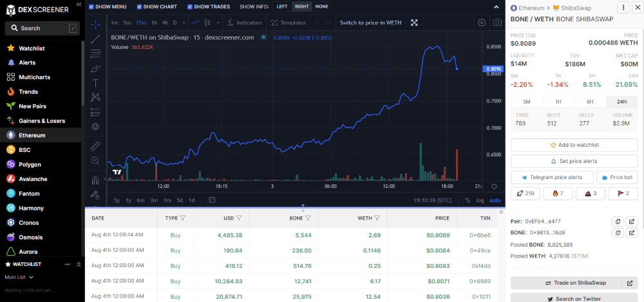Click the rocket reaction with 219
The width and height of the screenshot is (644, 302).
[x=525, y=193]
